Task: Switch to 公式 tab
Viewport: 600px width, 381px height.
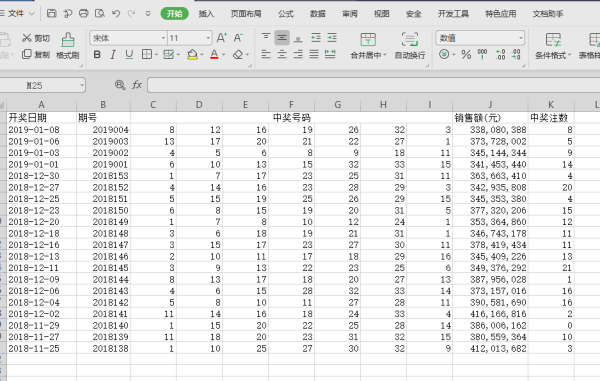Action: (286, 14)
